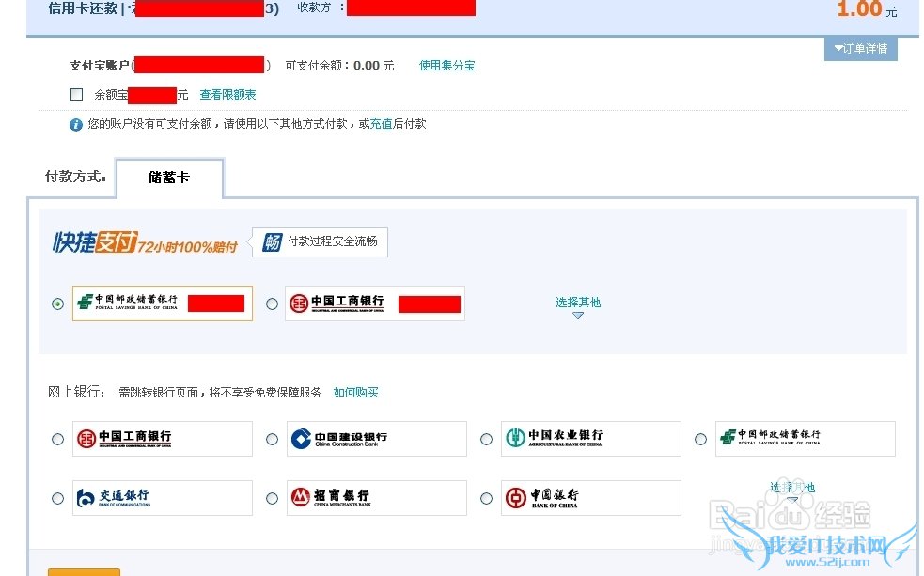924x576 pixels.
Task: Click the blue info icon beside balance notice
Action: pyautogui.click(x=76, y=125)
